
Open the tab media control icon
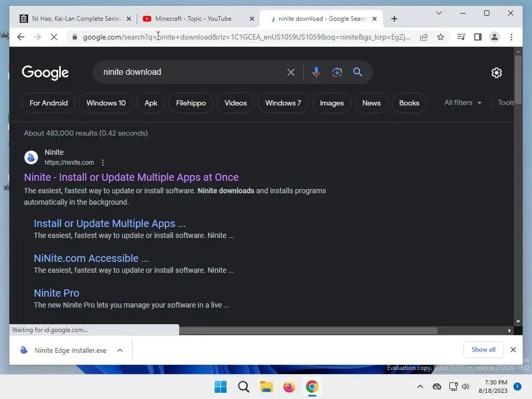pos(461,37)
